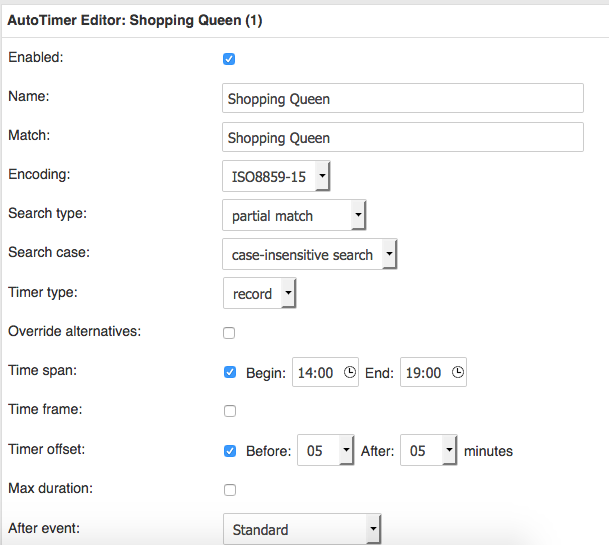Tick the Time frame checkbox
The image size is (609, 545).
(x=229, y=411)
